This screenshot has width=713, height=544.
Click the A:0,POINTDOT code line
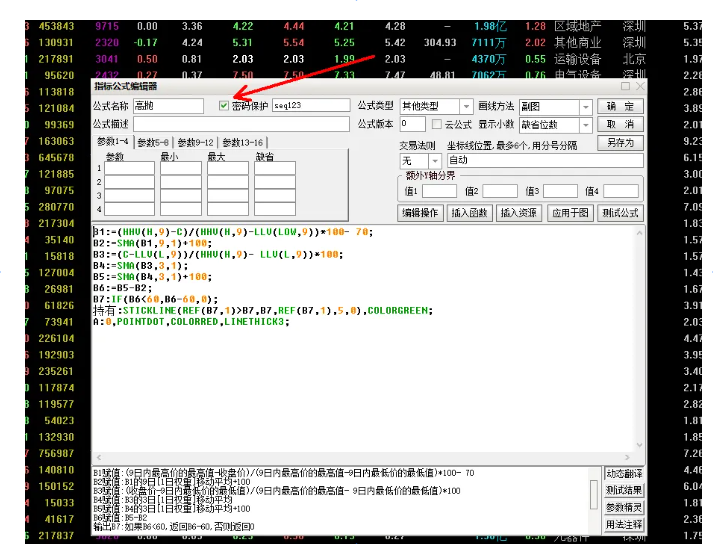[191, 322]
